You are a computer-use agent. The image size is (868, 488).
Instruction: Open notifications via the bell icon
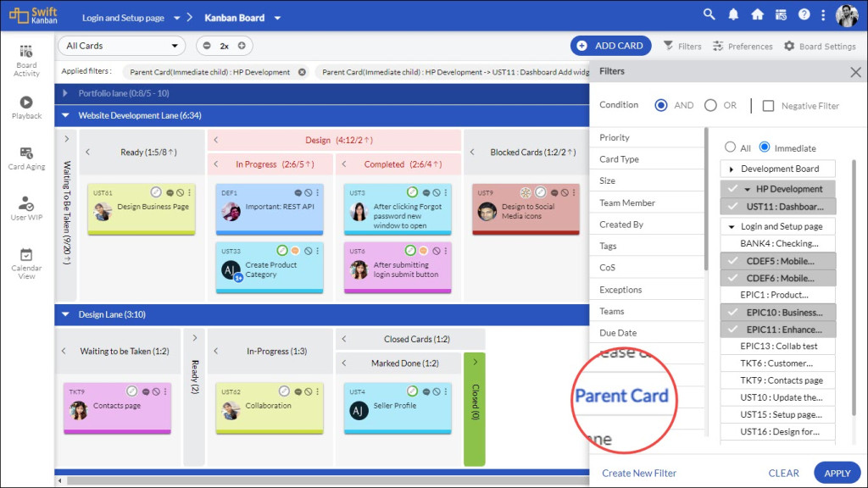click(732, 14)
